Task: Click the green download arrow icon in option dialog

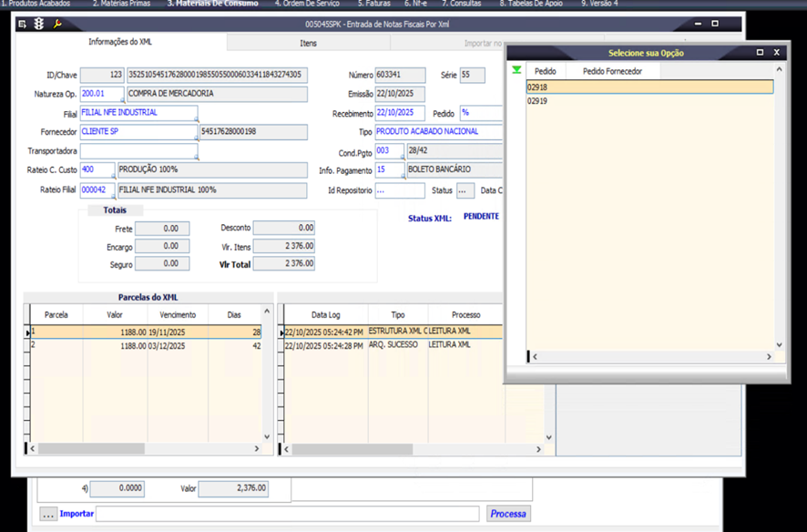Action: point(516,70)
